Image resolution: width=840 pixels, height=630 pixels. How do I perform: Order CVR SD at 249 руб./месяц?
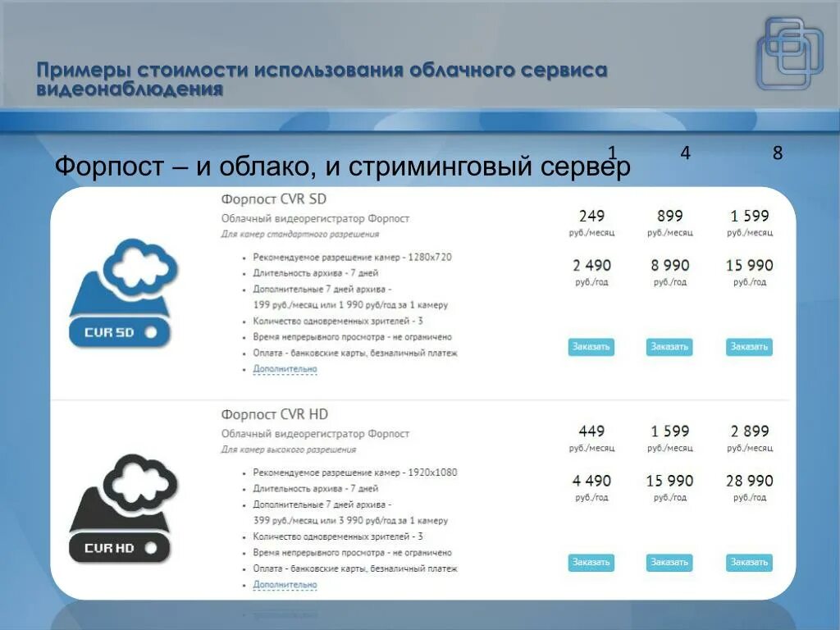click(x=591, y=347)
